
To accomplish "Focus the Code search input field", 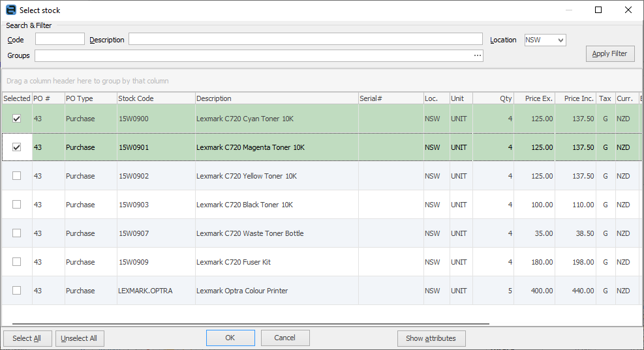I will click(60, 40).
